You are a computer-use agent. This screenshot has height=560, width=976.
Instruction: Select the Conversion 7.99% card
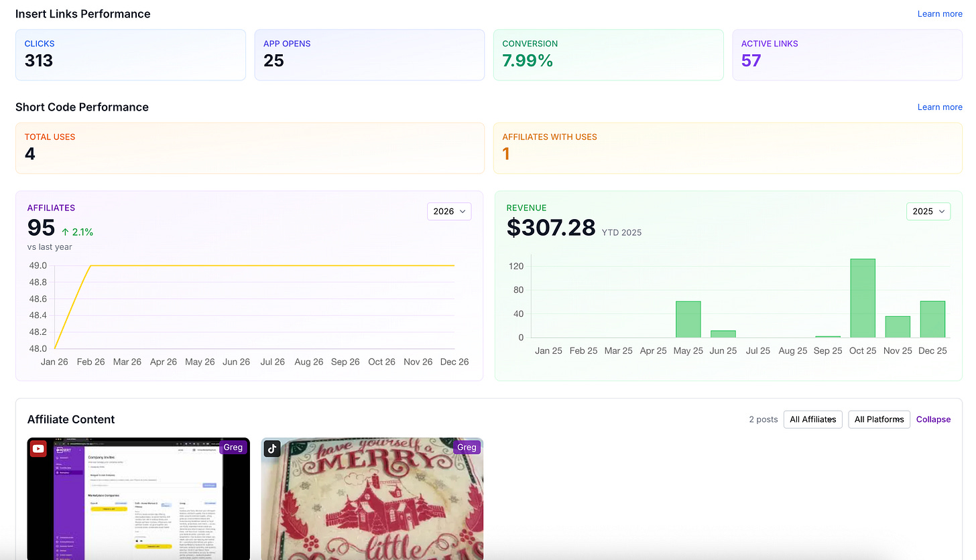(608, 54)
